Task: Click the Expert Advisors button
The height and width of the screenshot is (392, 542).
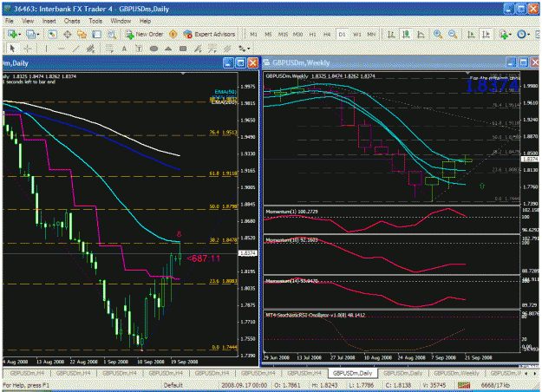Action: 209,34
